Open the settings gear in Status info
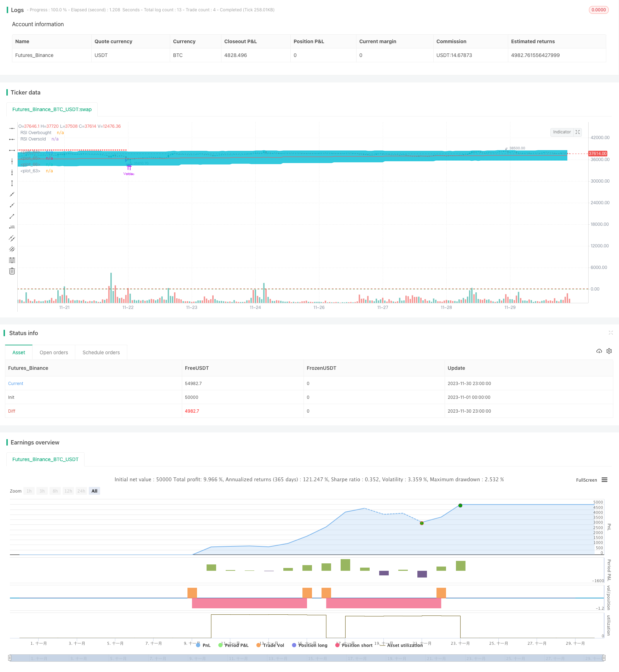Screen dimensions: 619x672 point(609,351)
